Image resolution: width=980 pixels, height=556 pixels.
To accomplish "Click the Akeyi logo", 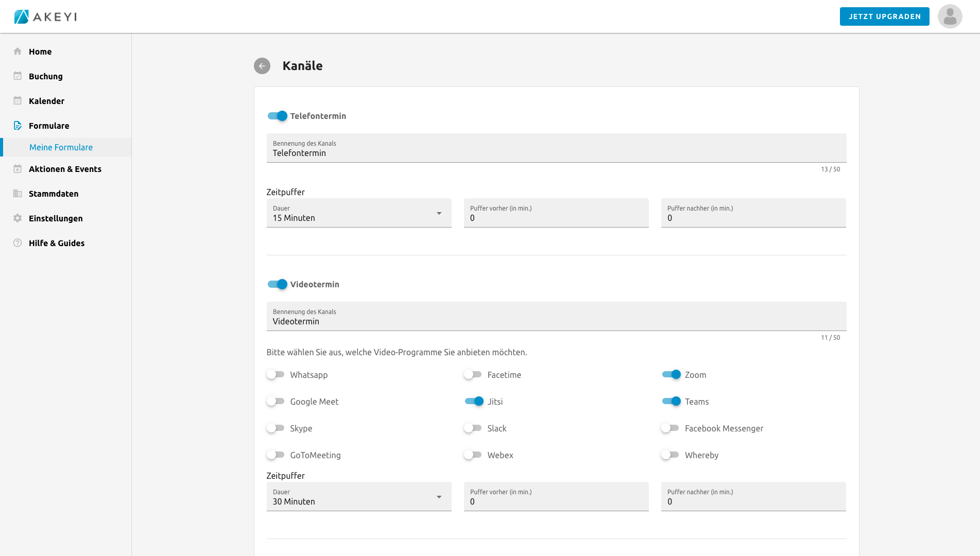I will (x=45, y=16).
